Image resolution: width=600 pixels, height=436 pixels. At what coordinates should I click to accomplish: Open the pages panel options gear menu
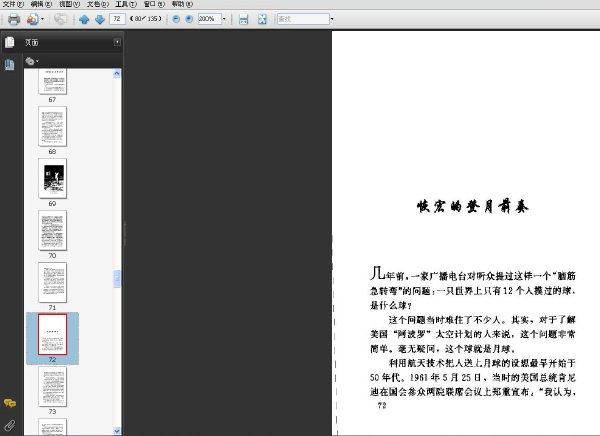pyautogui.click(x=32, y=61)
